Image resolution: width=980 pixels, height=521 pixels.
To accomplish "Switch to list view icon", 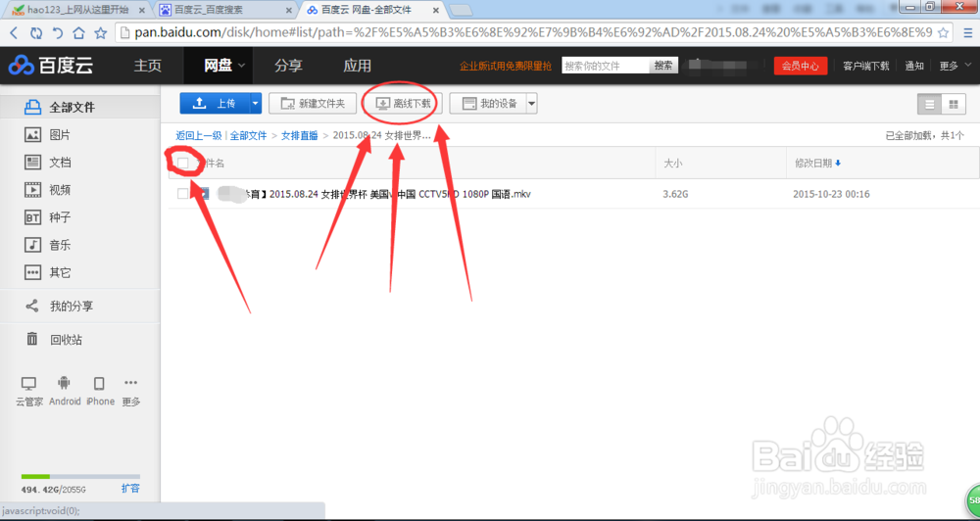I will point(929,105).
